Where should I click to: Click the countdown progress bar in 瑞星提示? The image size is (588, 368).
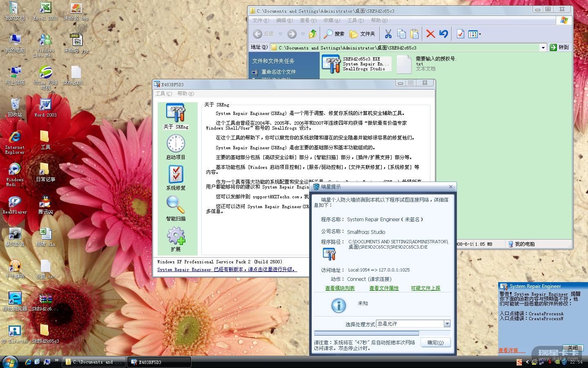pos(382,333)
